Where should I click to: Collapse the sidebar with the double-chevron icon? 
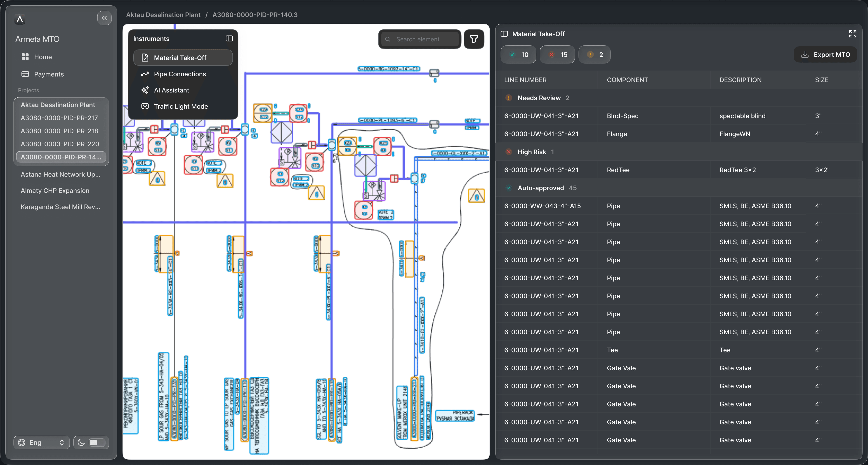[x=104, y=18]
